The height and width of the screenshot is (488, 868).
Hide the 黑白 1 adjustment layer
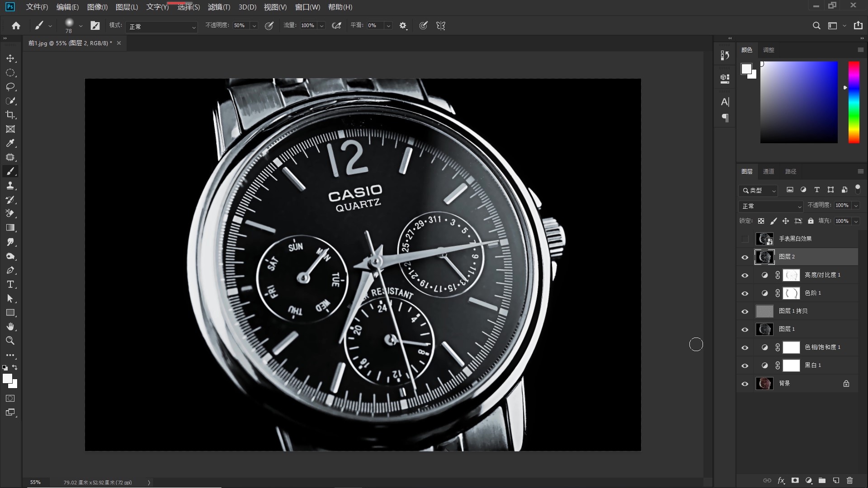(x=745, y=366)
